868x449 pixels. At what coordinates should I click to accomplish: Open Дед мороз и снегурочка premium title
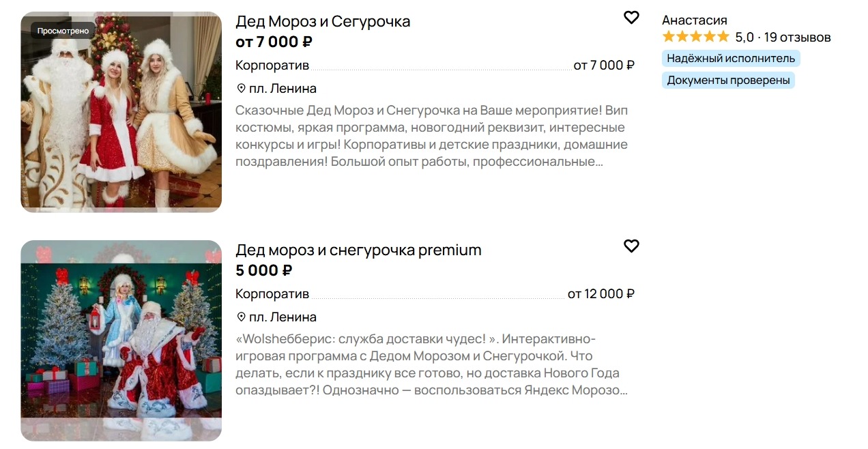(358, 250)
